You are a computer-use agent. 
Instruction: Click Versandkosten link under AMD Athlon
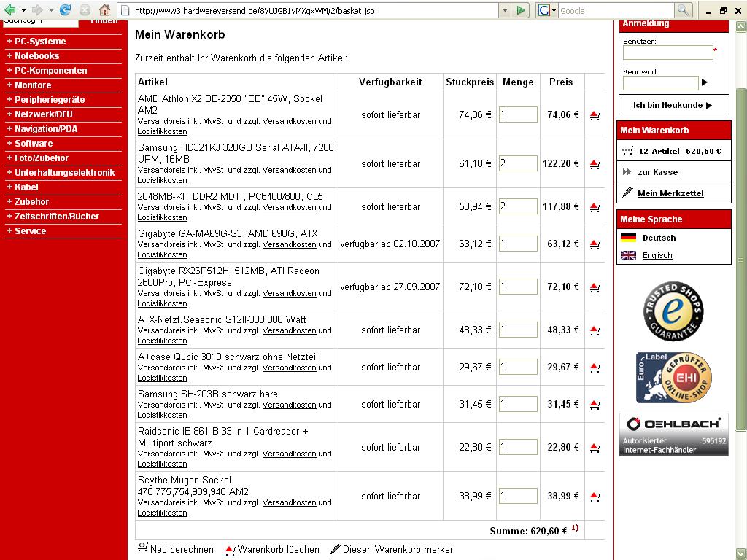(x=289, y=121)
